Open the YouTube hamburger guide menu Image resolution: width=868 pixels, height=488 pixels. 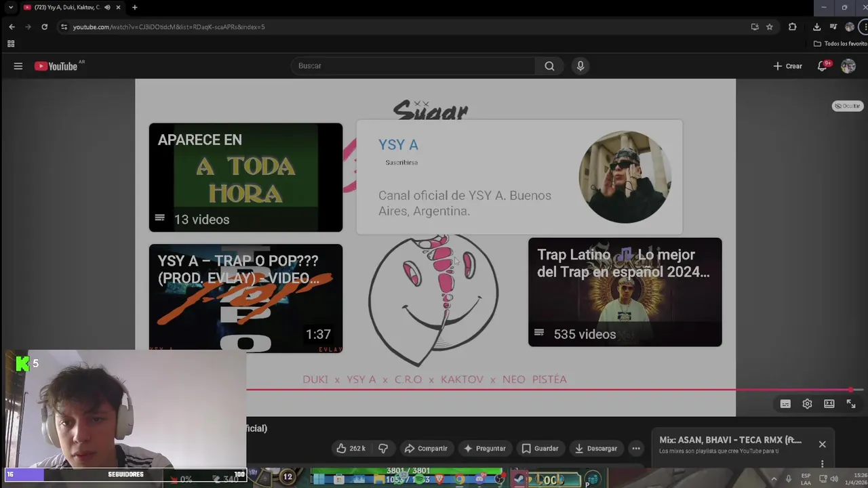tap(18, 66)
